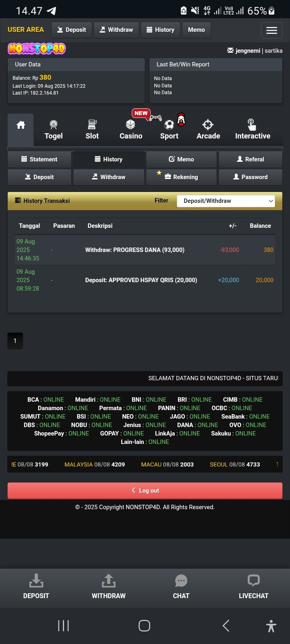Open the Rekening menu item
The height and width of the screenshot is (644, 290).
181,177
